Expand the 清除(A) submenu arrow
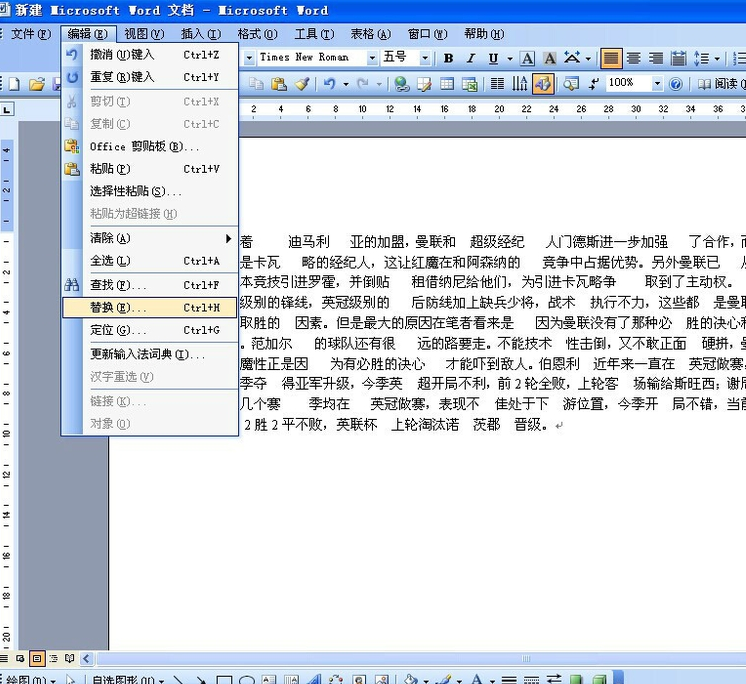The image size is (746, 684). [x=229, y=238]
